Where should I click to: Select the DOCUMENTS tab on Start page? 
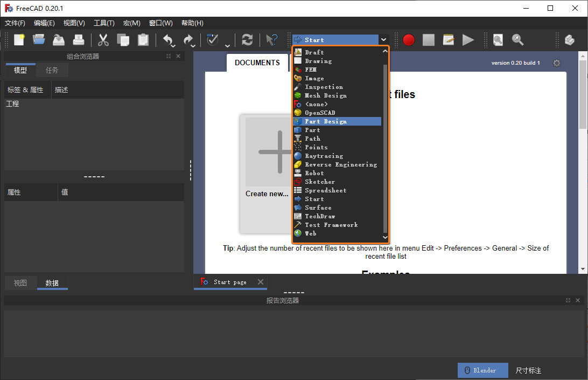click(257, 63)
